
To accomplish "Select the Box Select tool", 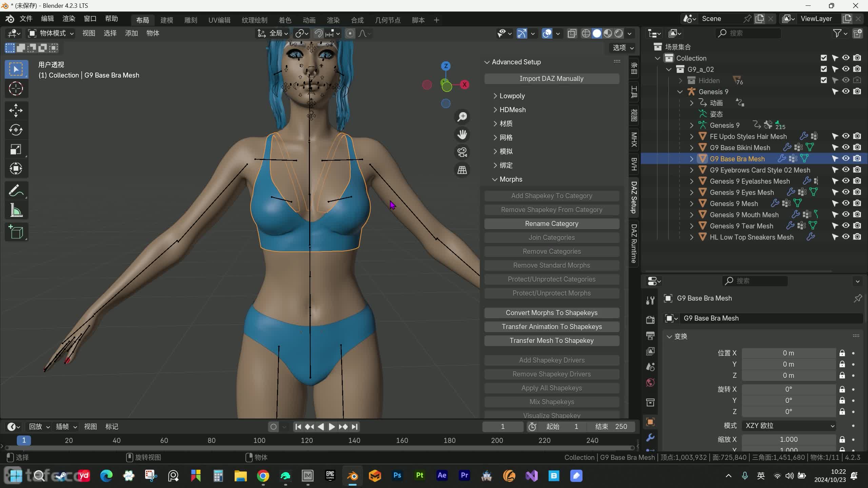I will (16, 69).
